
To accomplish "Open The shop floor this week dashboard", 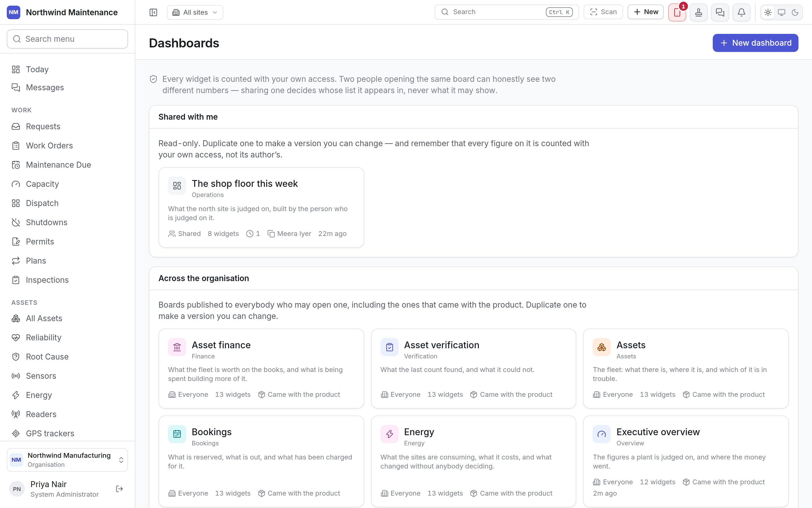I will coord(261,207).
